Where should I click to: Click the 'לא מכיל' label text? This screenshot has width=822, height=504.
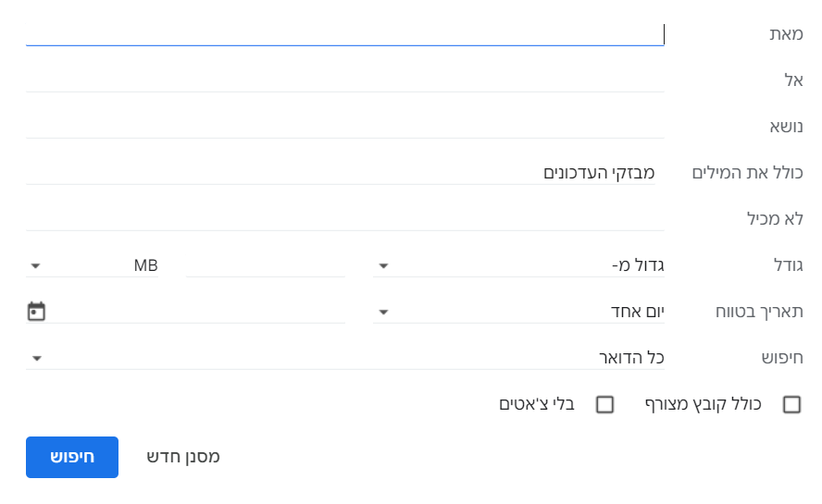(x=775, y=219)
